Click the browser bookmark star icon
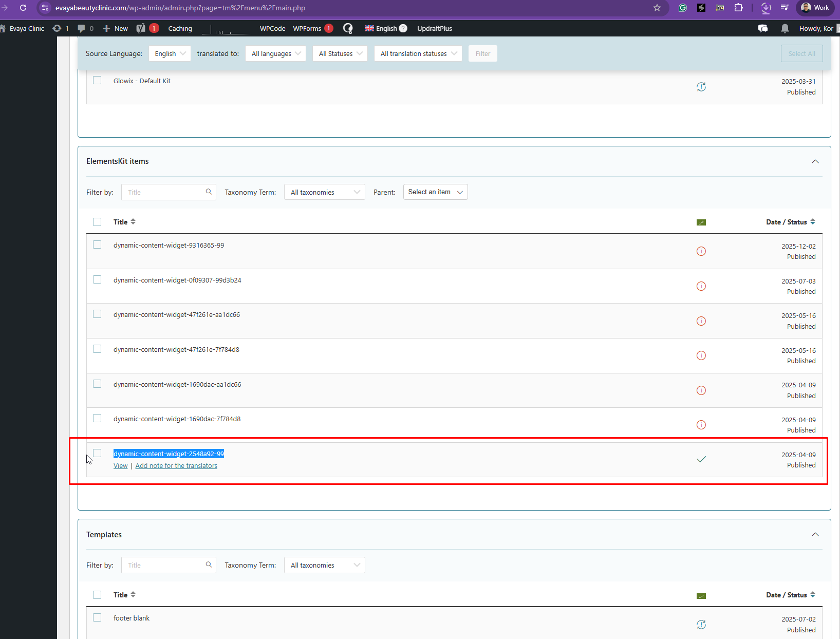 [x=657, y=8]
